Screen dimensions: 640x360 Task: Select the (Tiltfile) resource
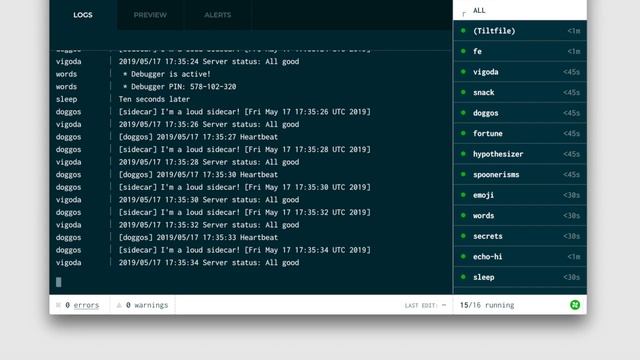(520, 31)
